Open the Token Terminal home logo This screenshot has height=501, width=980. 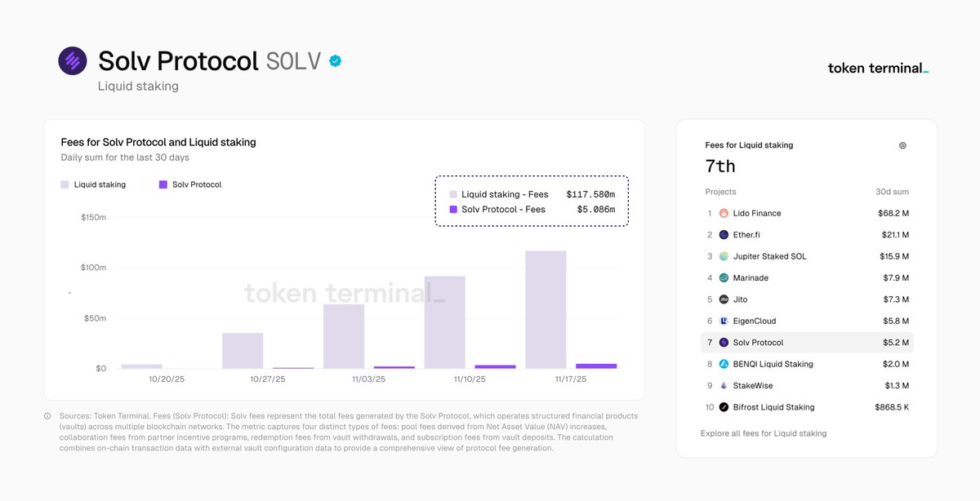coord(876,69)
